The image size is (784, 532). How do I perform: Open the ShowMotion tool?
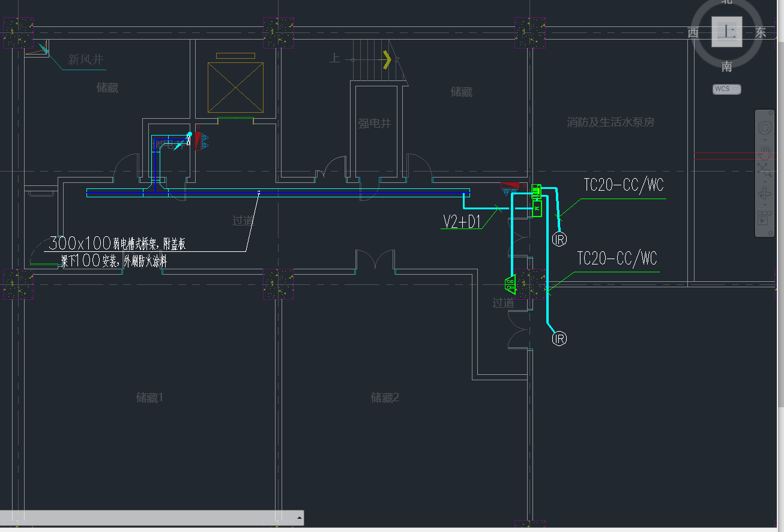tap(765, 218)
